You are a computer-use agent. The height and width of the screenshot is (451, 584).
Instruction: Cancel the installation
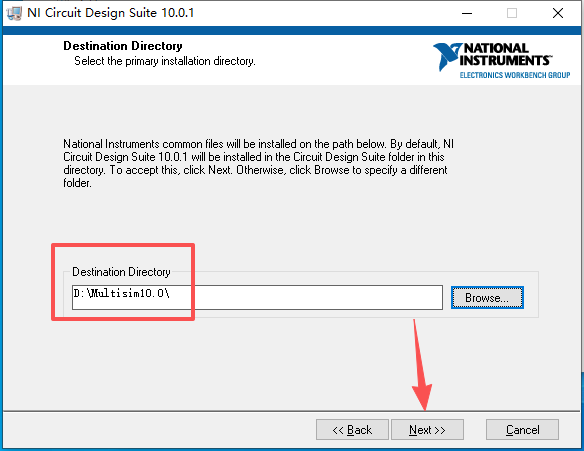tap(522, 430)
